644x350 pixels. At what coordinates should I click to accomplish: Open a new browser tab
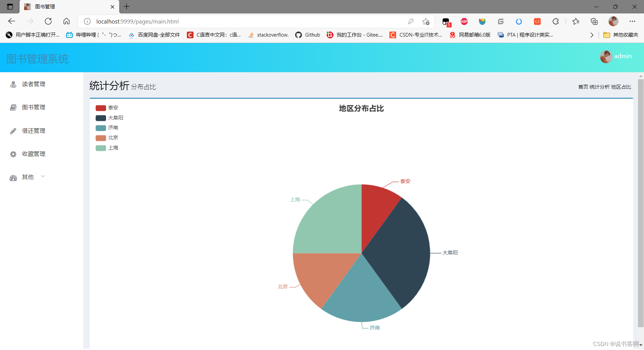[126, 6]
